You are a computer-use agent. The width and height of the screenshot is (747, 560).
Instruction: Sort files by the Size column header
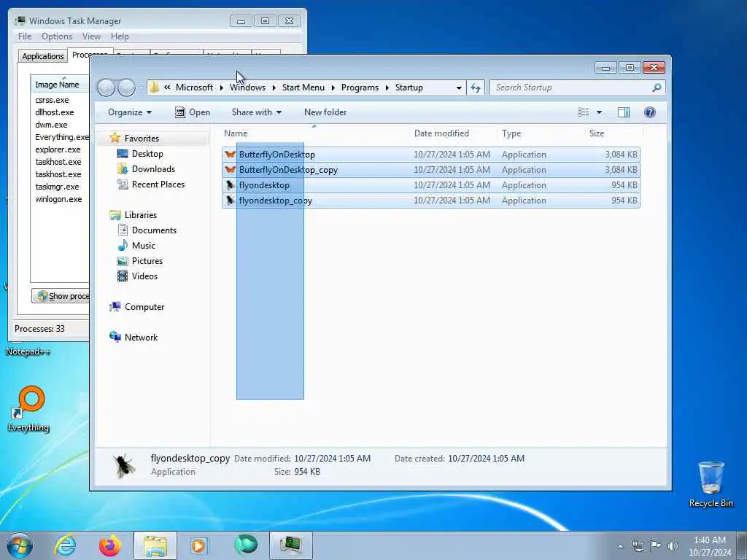tap(613, 133)
